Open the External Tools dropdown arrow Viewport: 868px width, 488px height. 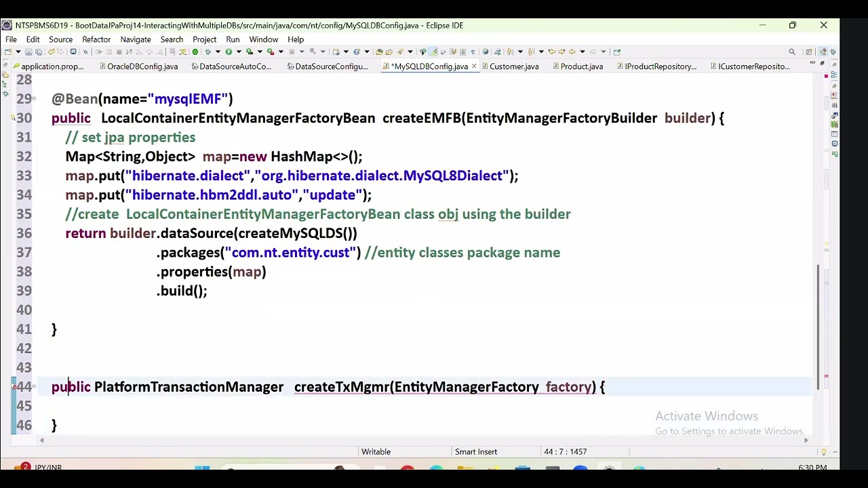[281, 52]
